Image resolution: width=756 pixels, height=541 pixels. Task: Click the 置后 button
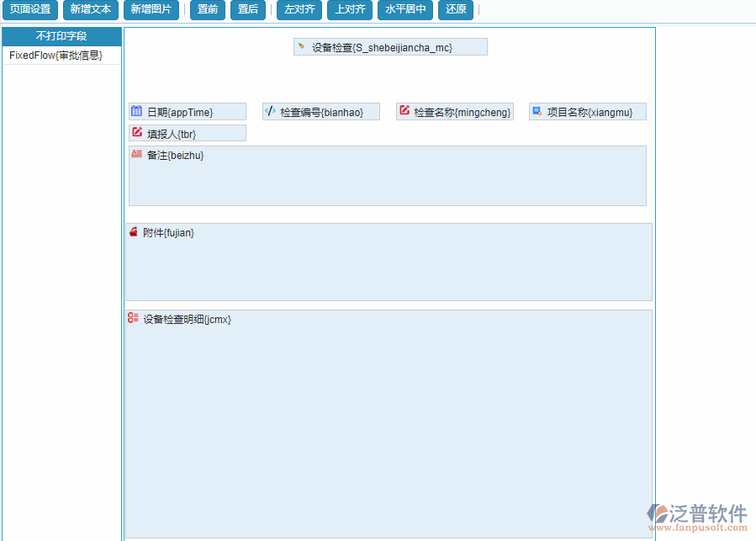pyautogui.click(x=247, y=10)
